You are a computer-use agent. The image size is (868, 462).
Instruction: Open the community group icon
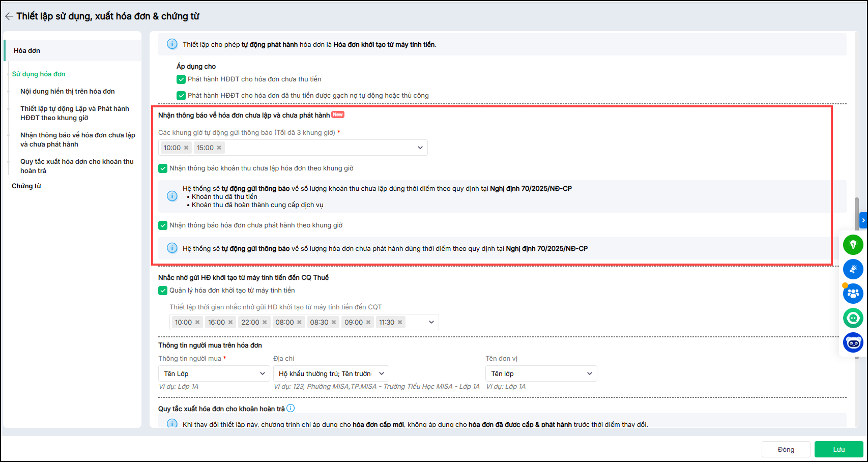(853, 294)
